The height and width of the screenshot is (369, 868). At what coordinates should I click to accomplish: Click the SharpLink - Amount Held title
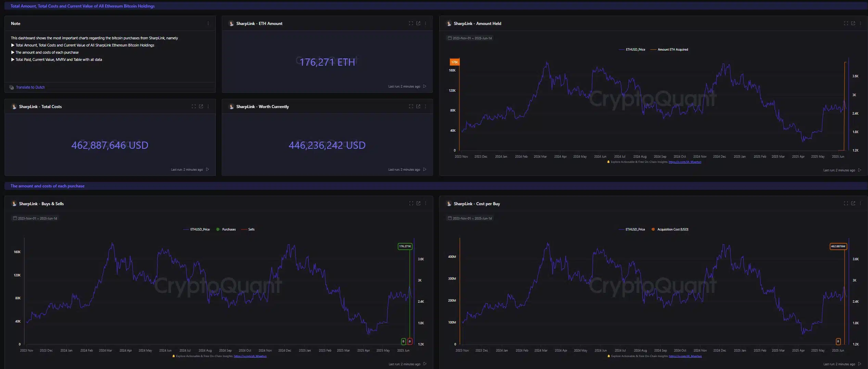(x=477, y=24)
